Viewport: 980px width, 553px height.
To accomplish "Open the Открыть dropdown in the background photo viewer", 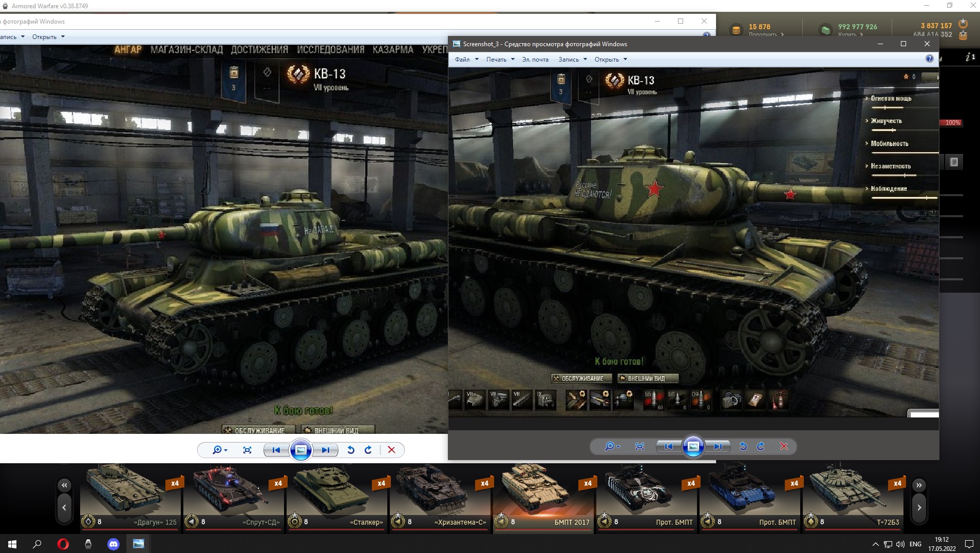I will tap(48, 37).
